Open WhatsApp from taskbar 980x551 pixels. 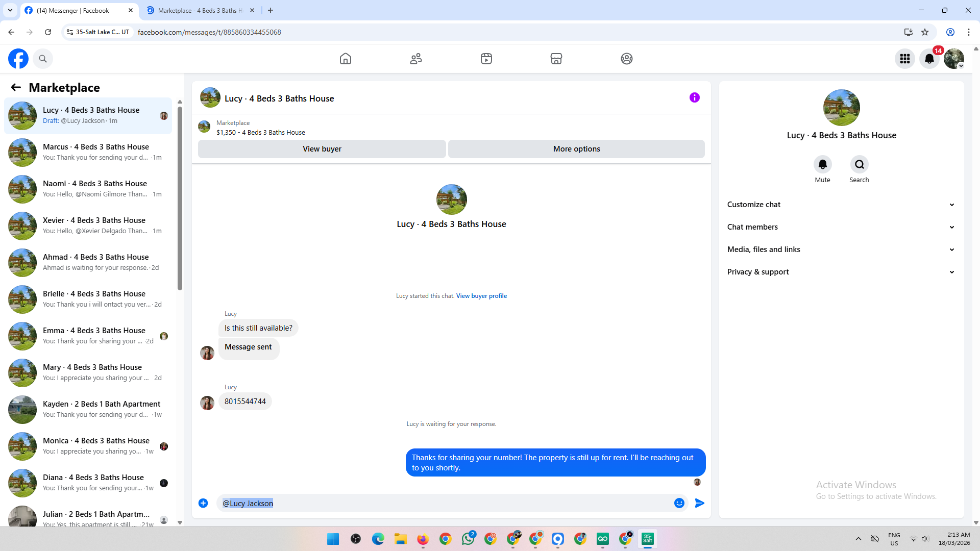pyautogui.click(x=468, y=539)
